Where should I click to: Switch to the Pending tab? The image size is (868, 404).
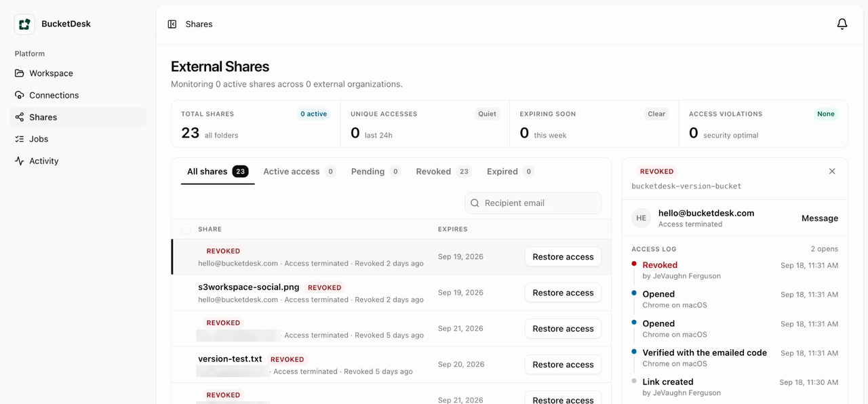pyautogui.click(x=376, y=171)
